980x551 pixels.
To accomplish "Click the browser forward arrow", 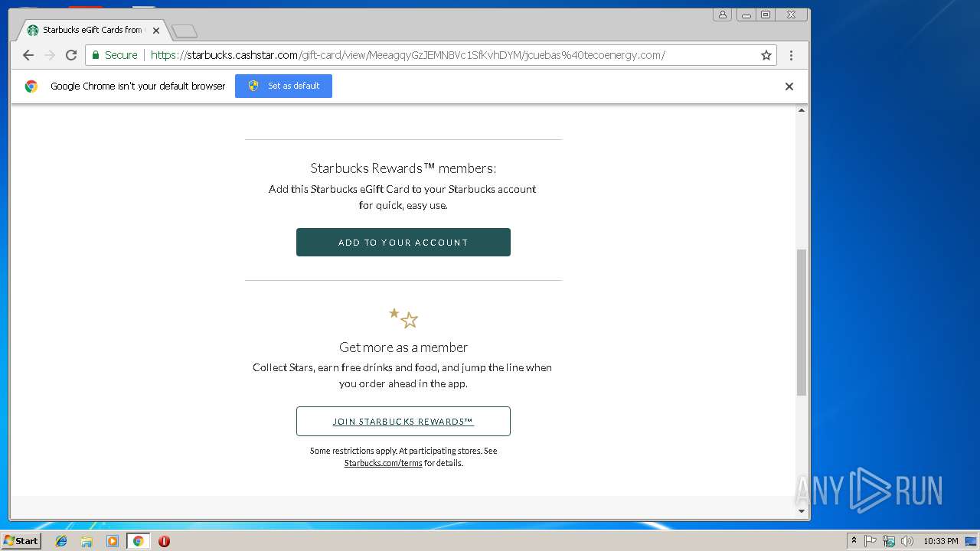I will [50, 55].
